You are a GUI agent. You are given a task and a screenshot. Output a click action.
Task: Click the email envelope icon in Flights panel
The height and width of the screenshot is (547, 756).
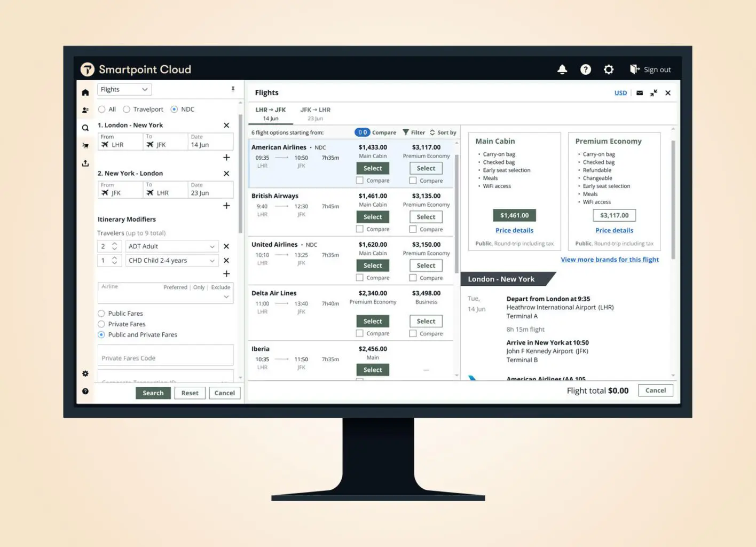(640, 93)
